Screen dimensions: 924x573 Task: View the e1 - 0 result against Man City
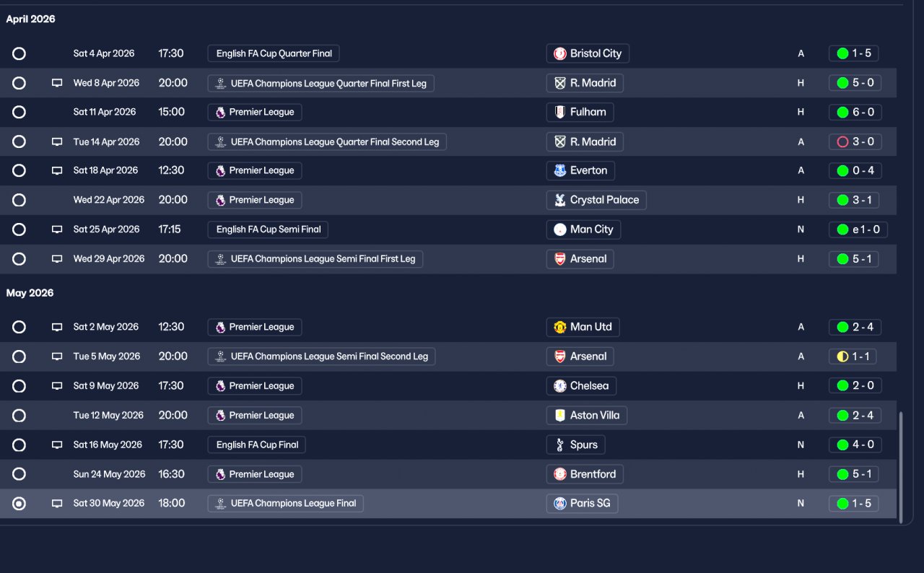click(x=858, y=229)
